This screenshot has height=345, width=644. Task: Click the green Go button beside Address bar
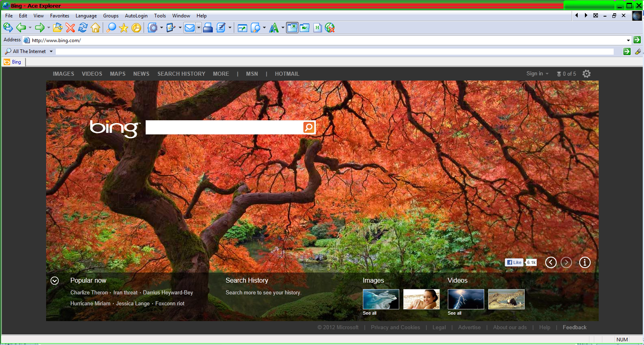point(637,40)
